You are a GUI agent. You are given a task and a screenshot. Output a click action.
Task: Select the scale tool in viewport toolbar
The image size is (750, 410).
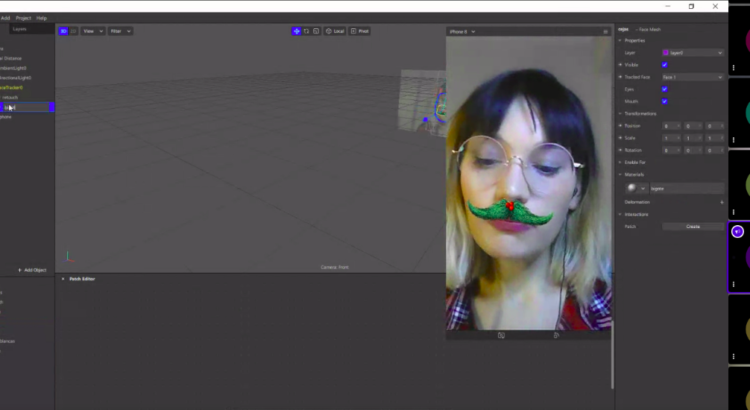pos(316,31)
